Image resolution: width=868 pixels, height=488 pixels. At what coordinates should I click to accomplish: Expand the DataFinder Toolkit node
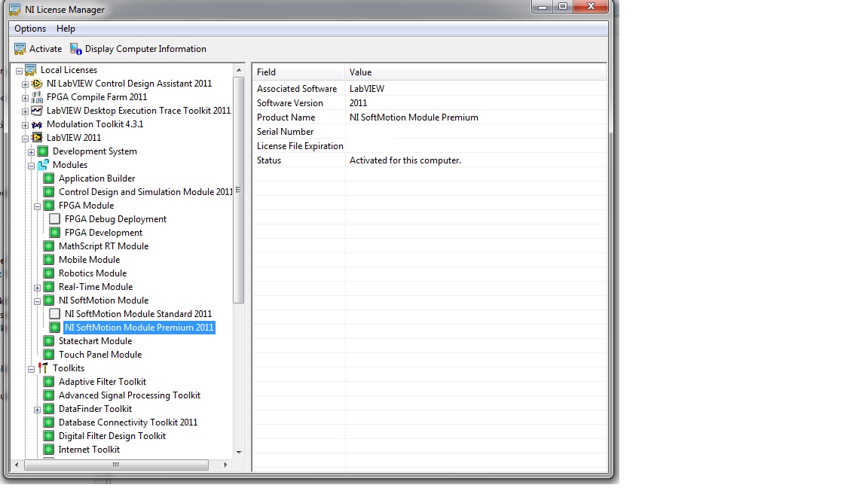38,410
